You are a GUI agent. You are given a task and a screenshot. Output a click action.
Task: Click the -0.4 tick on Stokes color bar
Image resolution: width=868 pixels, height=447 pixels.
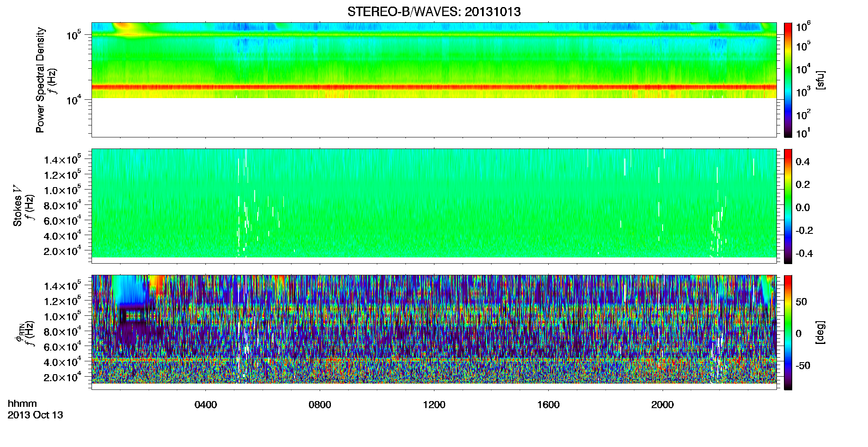[x=804, y=253]
